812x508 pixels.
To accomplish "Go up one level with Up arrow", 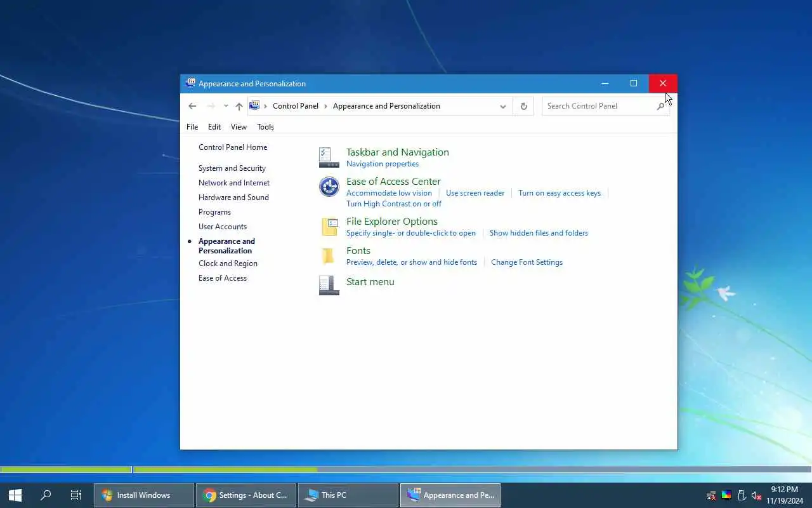I will 239,106.
